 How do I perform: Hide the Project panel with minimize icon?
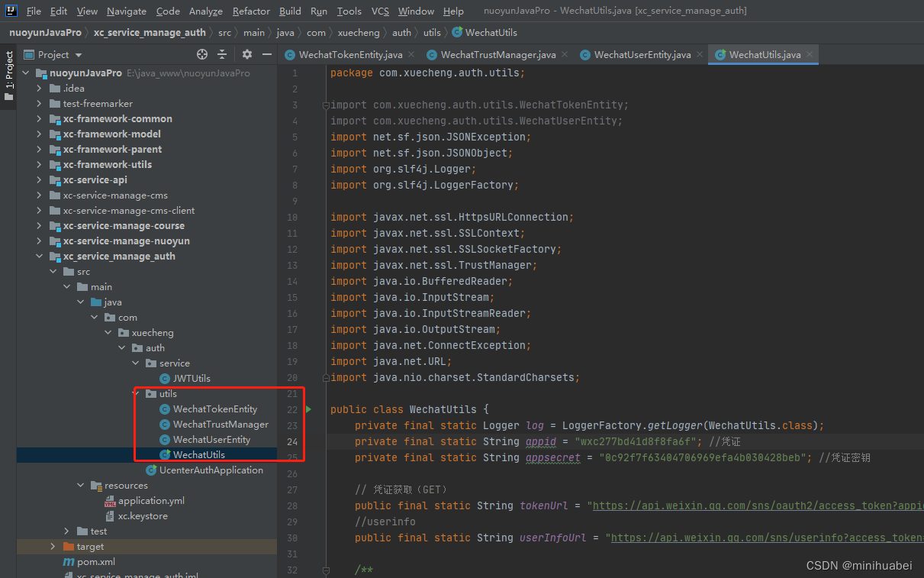tap(266, 54)
